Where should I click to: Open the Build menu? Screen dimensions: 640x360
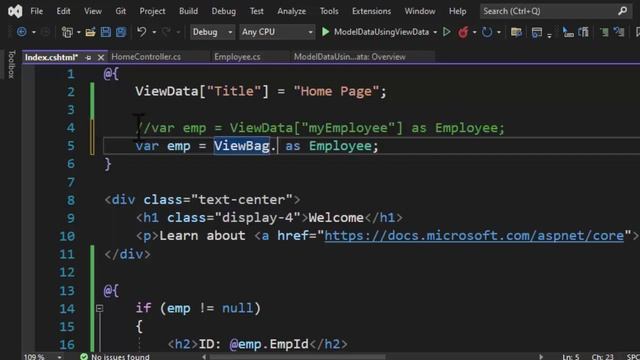(x=188, y=11)
